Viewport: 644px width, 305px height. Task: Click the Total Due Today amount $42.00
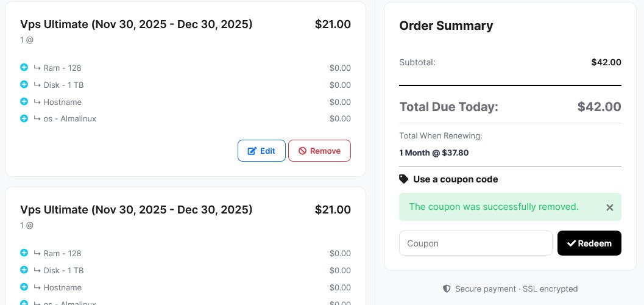pyautogui.click(x=599, y=107)
